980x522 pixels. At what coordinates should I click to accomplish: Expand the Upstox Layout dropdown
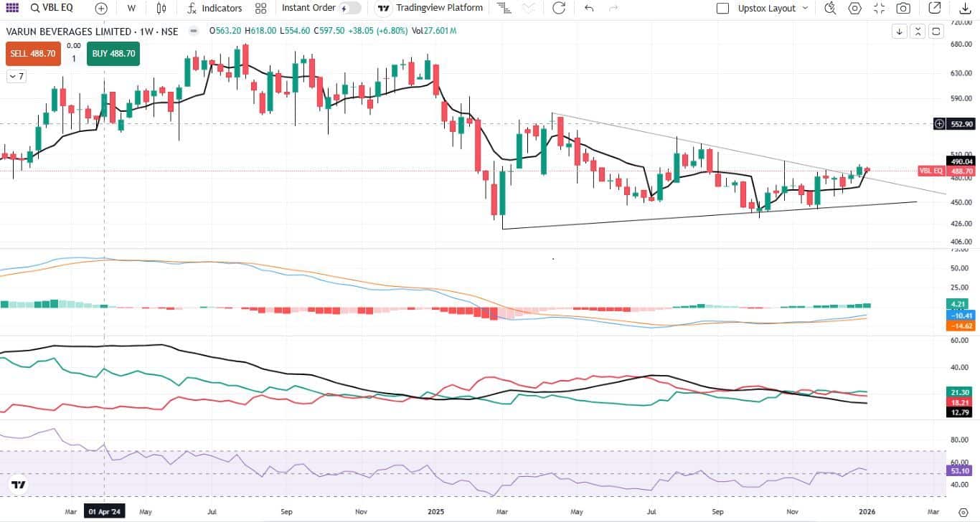(773, 9)
